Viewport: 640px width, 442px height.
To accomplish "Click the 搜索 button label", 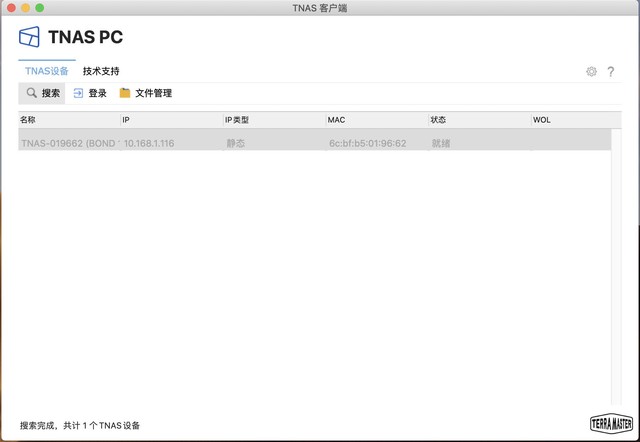I will [51, 93].
